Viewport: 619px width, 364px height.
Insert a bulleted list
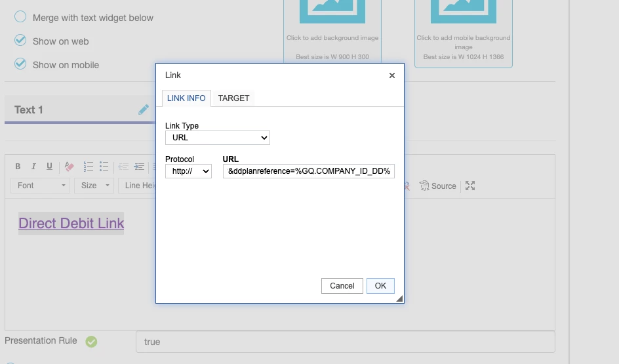[x=104, y=166]
